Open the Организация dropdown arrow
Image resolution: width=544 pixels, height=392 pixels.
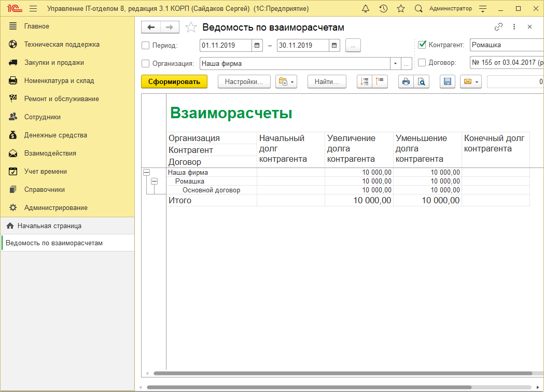tap(395, 63)
